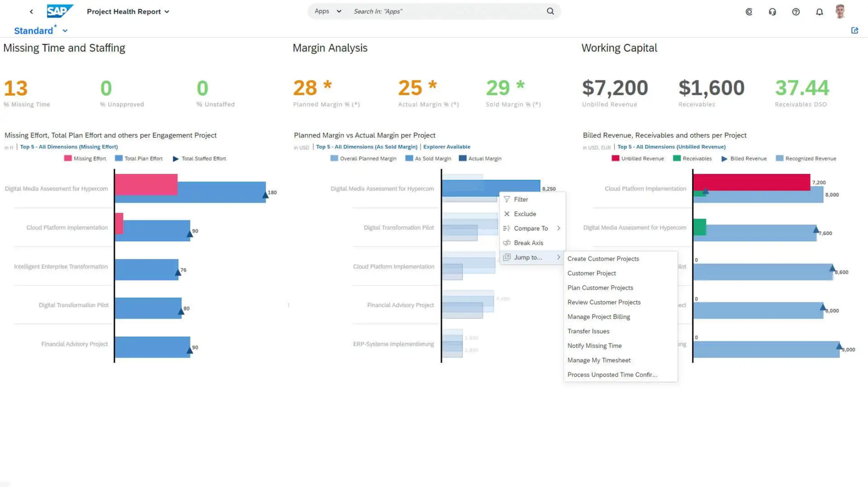
Task: Open the help question mark icon
Action: click(795, 12)
